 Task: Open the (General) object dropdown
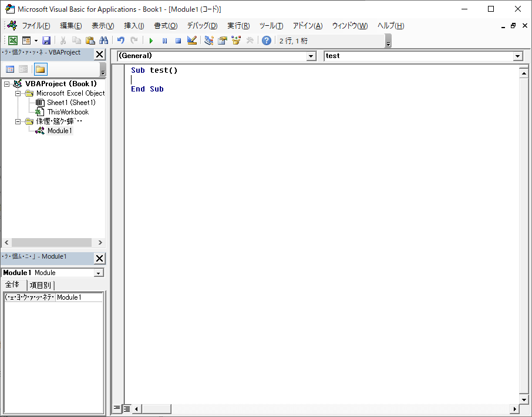coord(312,56)
